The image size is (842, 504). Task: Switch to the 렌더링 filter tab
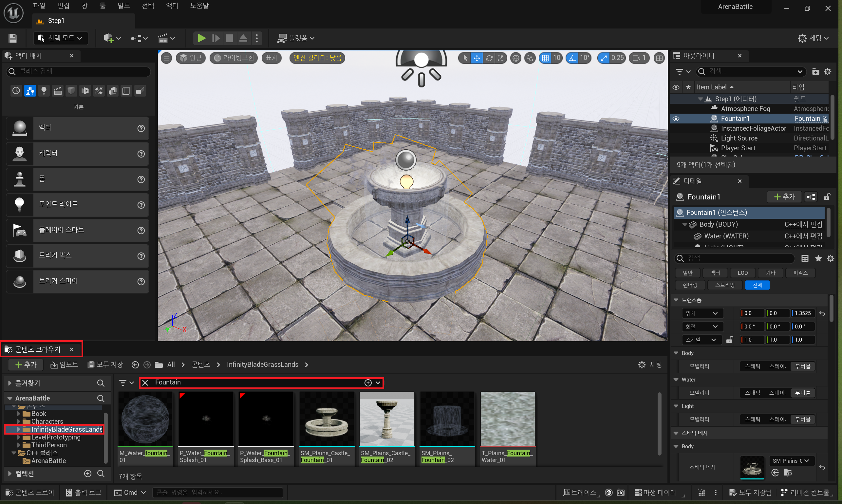[x=690, y=285]
